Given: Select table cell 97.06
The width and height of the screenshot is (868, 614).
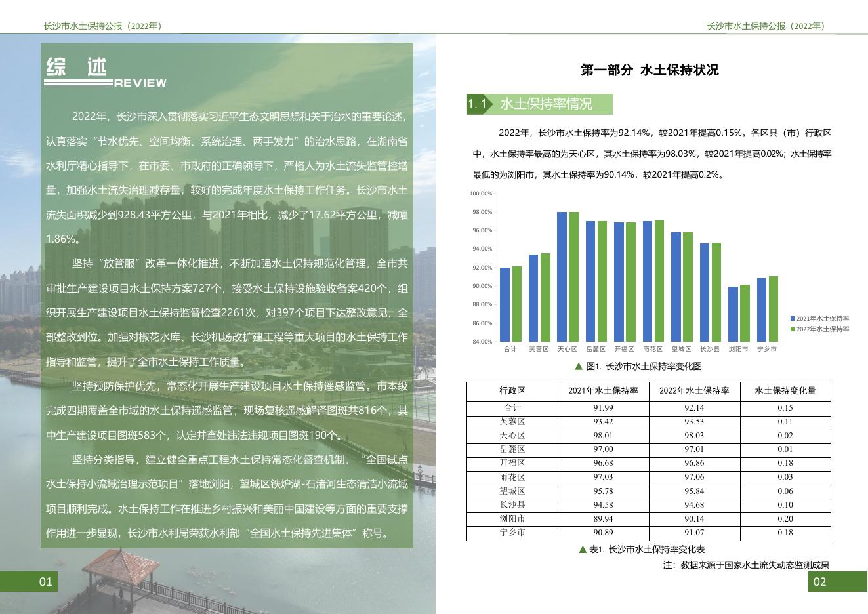Looking at the screenshot, I should [x=694, y=477].
